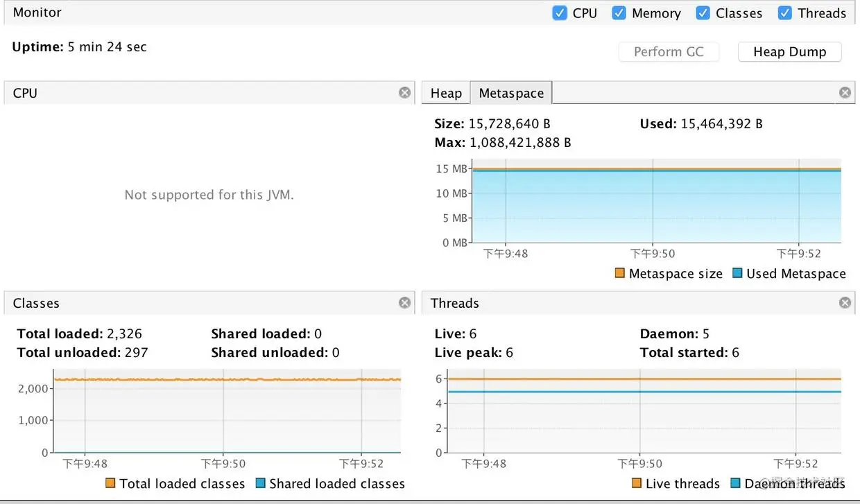Click the Used Metaspace blue legend swatch
860x504 pixels.
tap(737, 273)
